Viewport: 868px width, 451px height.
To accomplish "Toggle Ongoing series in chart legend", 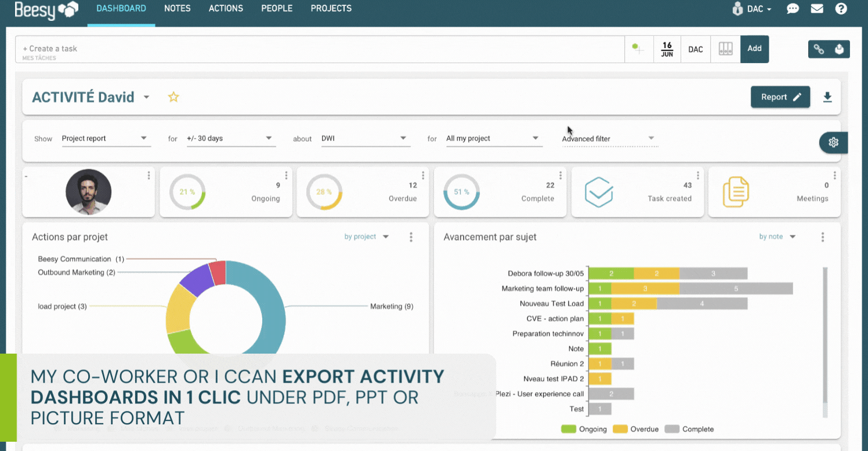I will coord(584,429).
